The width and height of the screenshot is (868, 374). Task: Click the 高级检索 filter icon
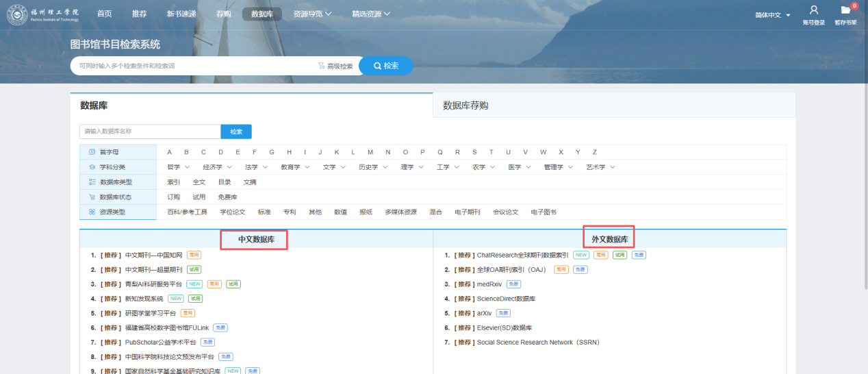pyautogui.click(x=321, y=66)
